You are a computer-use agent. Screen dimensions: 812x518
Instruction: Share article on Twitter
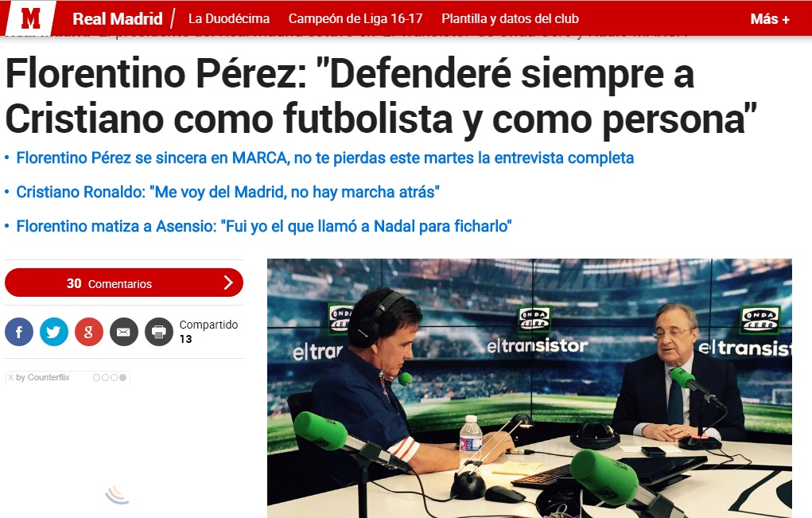(x=54, y=332)
